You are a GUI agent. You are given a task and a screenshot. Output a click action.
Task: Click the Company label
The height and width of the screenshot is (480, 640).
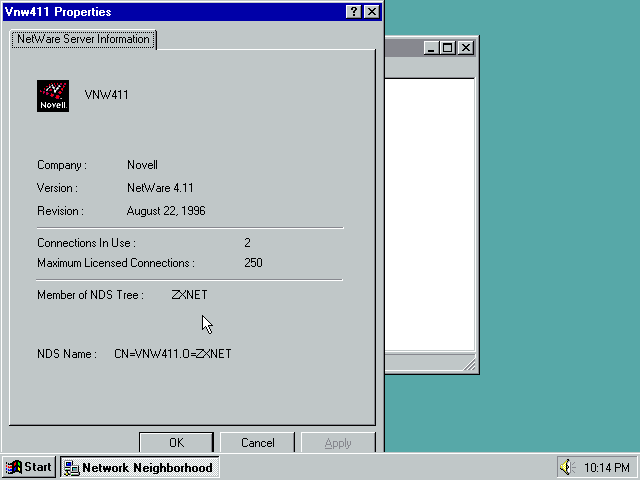pyautogui.click(x=62, y=165)
